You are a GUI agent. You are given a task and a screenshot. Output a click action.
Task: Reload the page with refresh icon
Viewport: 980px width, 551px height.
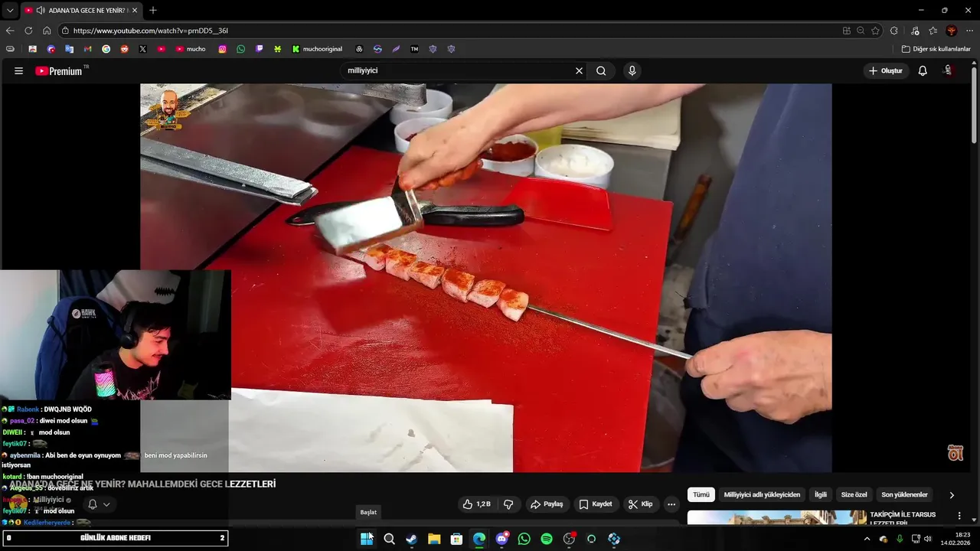28,31
